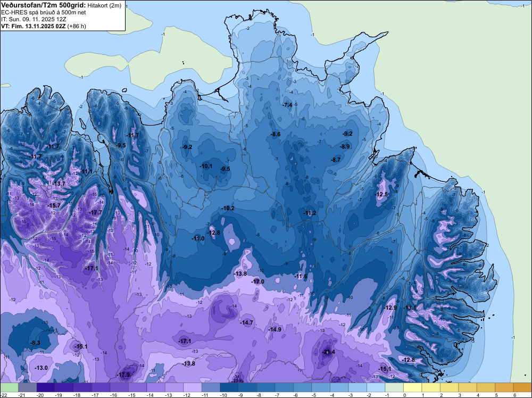Screen dimensions: 532x398
Task: Click the -15.1 value beside the -8.3 label
Action: coord(81,346)
